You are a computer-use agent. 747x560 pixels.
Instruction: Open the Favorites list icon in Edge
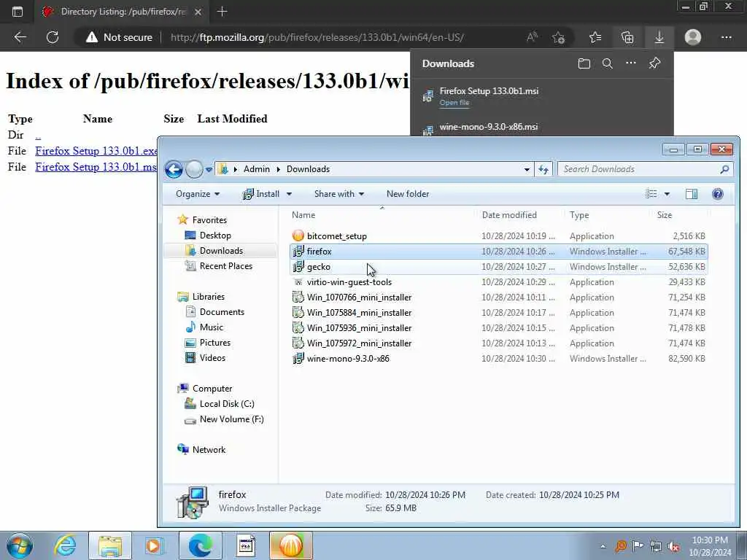(595, 37)
